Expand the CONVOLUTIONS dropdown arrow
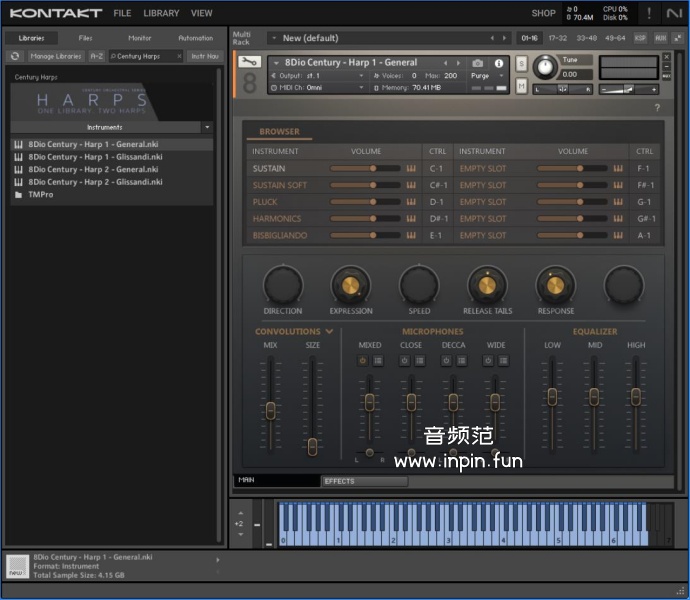The width and height of the screenshot is (690, 600). [x=329, y=331]
